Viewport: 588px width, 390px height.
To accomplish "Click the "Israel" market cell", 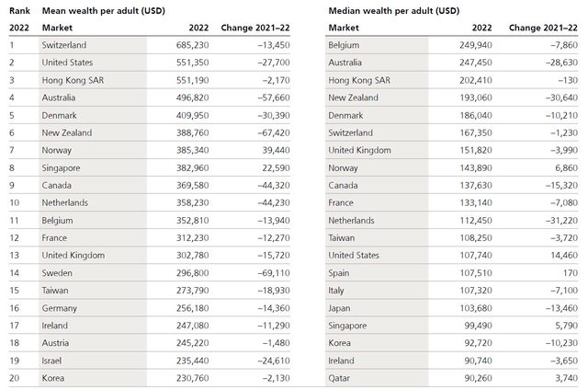I will pyautogui.click(x=52, y=361).
